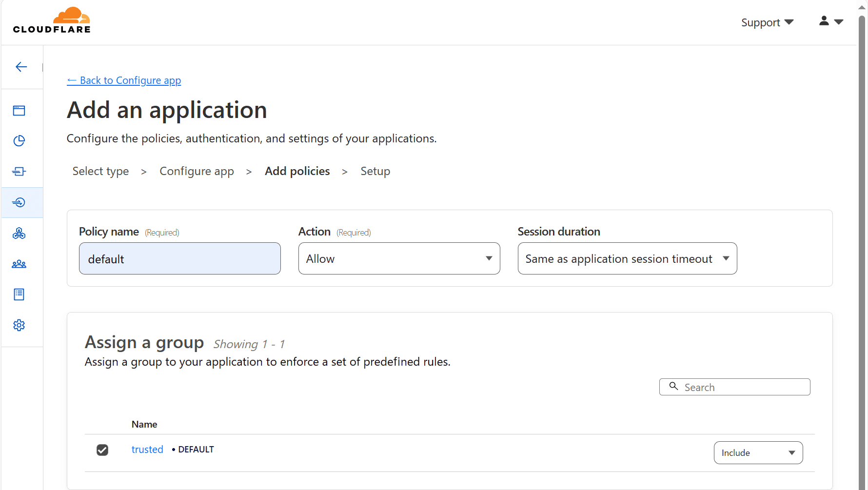Go to the Select type step
Viewport: 868px width, 490px height.
[x=100, y=171]
